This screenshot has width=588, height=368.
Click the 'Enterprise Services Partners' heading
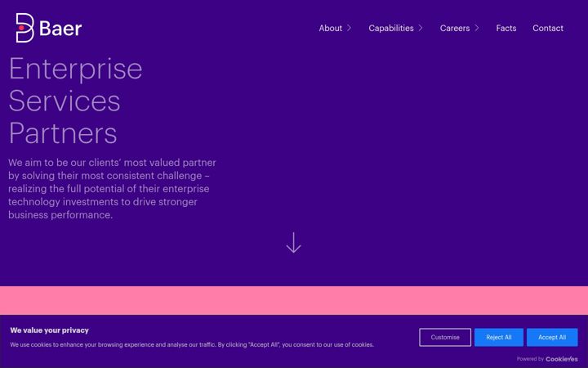[75, 101]
